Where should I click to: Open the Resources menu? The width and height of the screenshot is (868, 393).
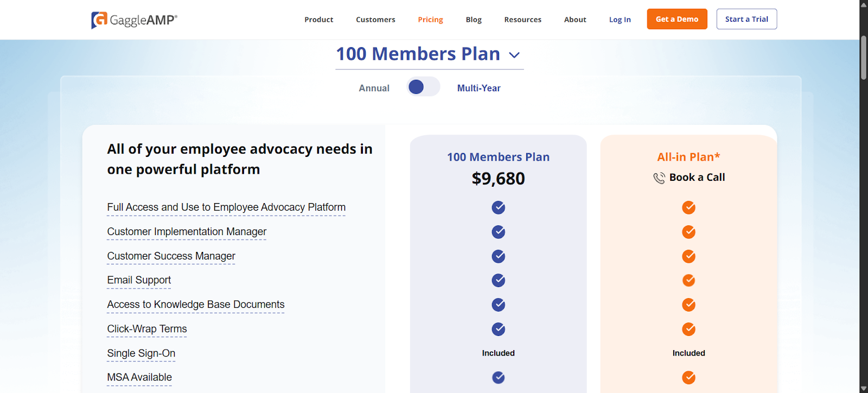pyautogui.click(x=522, y=20)
